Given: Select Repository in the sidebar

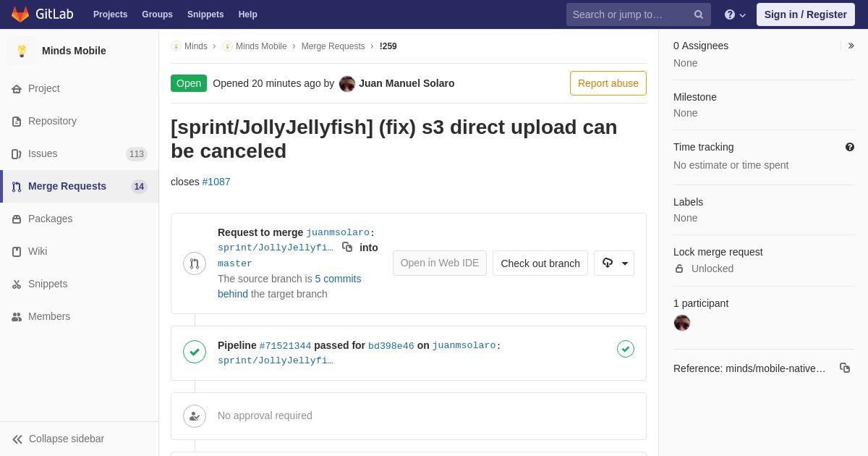Looking at the screenshot, I should pos(80,122).
